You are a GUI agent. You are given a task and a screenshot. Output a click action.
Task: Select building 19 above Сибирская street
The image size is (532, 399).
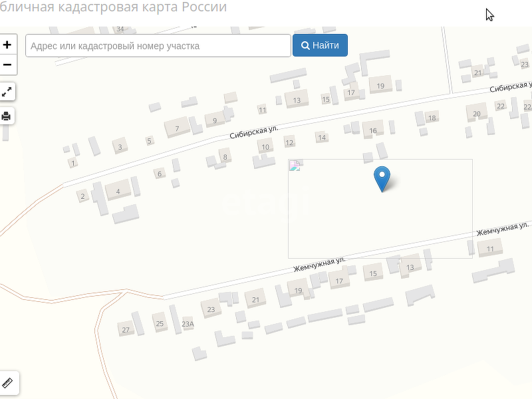[x=380, y=86]
